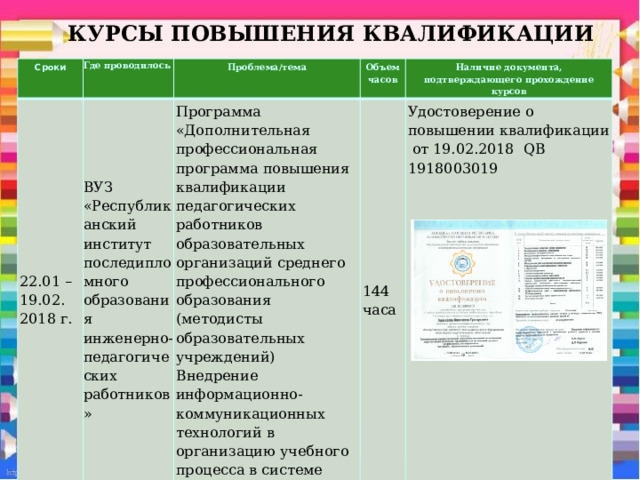Select the text 'Удостоверение о повышении квалификации'
640x480 pixels.
point(509,121)
